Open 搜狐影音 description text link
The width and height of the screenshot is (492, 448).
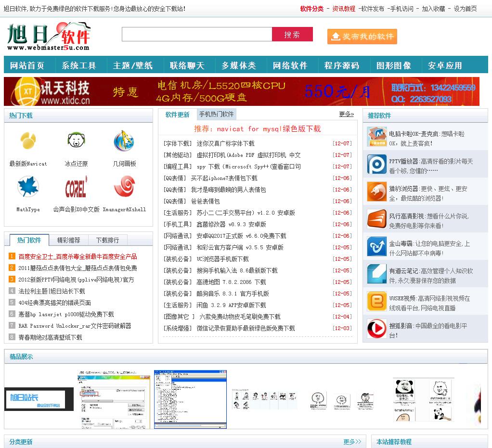tap(428, 331)
